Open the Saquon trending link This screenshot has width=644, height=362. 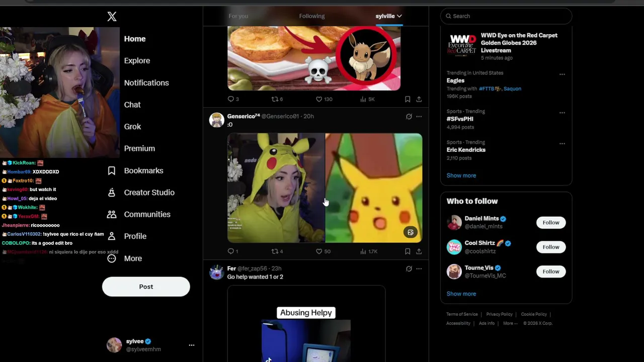click(512, 88)
